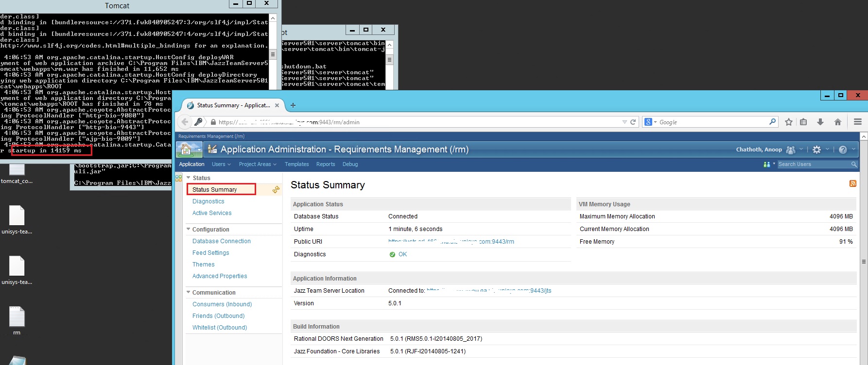Click the Google search engine icon
The image size is (868, 365).
point(648,122)
